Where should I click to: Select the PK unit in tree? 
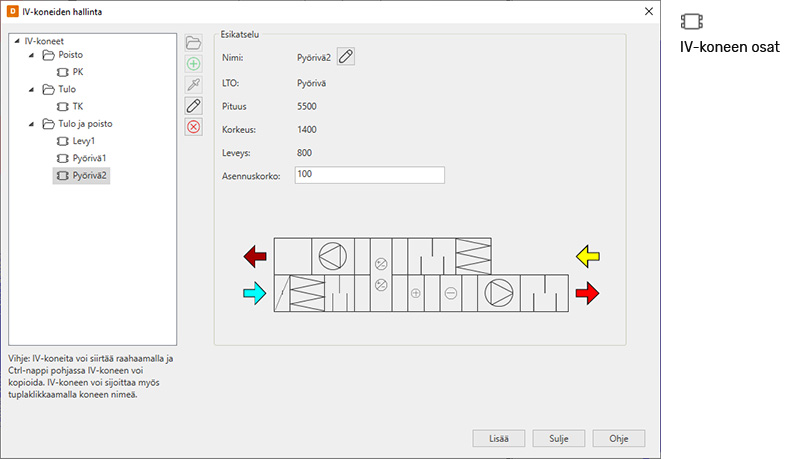tap(77, 72)
